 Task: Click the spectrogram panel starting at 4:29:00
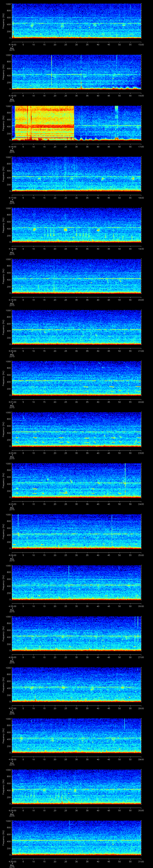(76, 786)
